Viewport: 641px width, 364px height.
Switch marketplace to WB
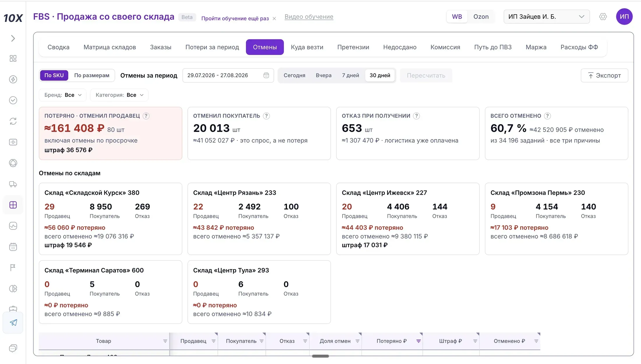click(457, 17)
